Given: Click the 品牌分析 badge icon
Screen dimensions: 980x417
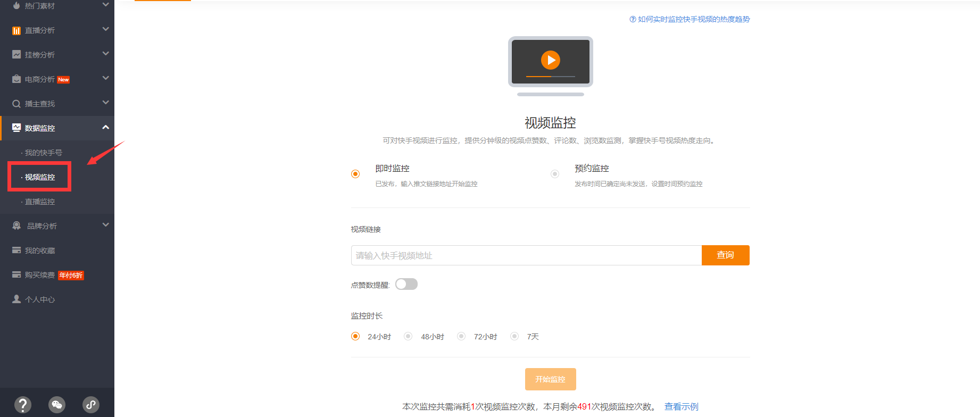Looking at the screenshot, I should [16, 226].
